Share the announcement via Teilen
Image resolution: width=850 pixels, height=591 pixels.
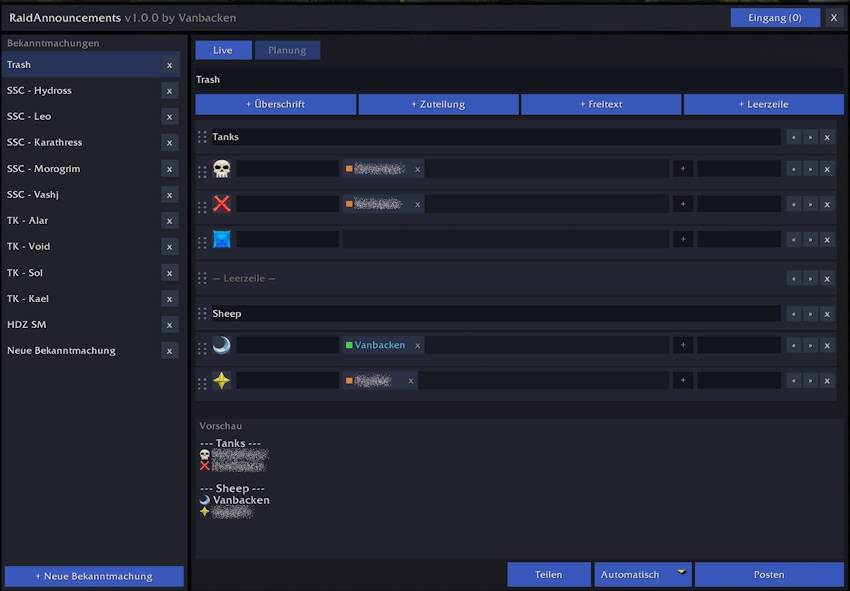tap(549, 574)
